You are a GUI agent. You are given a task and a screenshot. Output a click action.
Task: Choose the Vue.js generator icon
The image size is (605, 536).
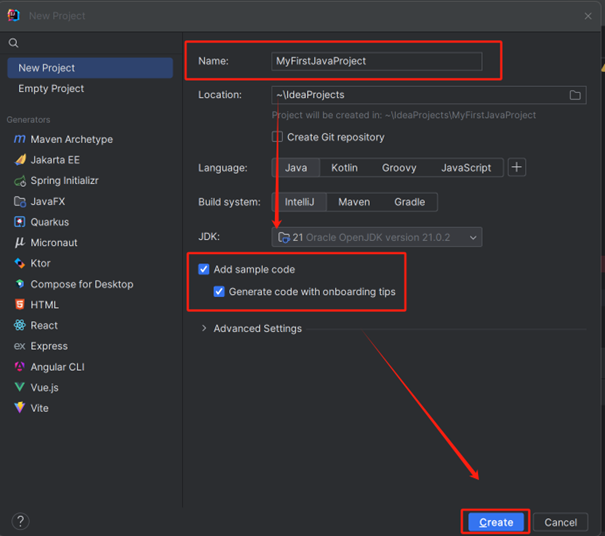pyautogui.click(x=19, y=387)
